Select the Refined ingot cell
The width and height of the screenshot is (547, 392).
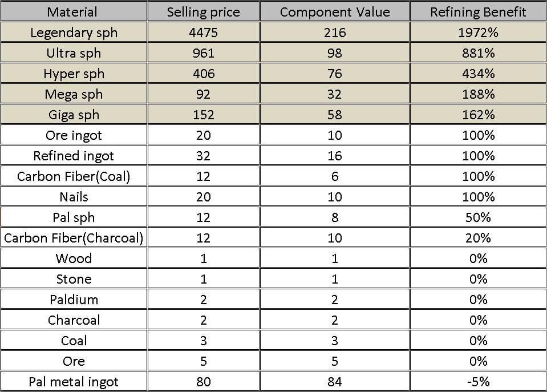[x=74, y=156]
